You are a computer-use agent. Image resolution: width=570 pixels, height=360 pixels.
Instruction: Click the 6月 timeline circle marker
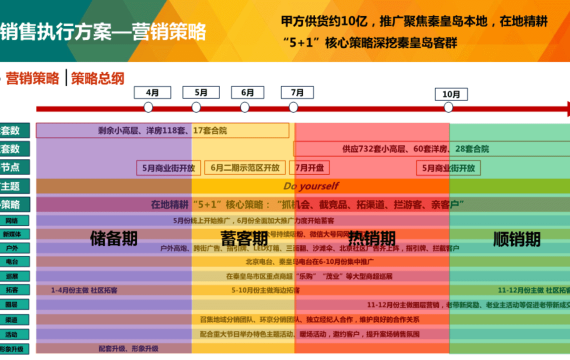(245, 108)
